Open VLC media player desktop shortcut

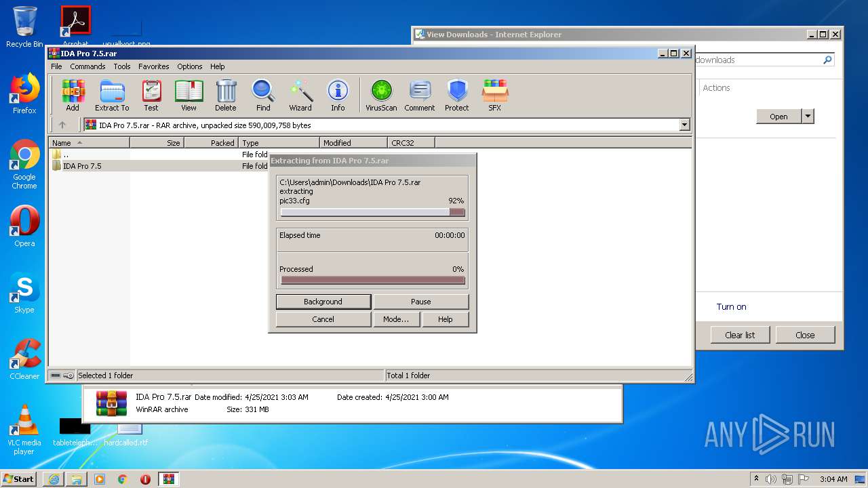[24, 430]
